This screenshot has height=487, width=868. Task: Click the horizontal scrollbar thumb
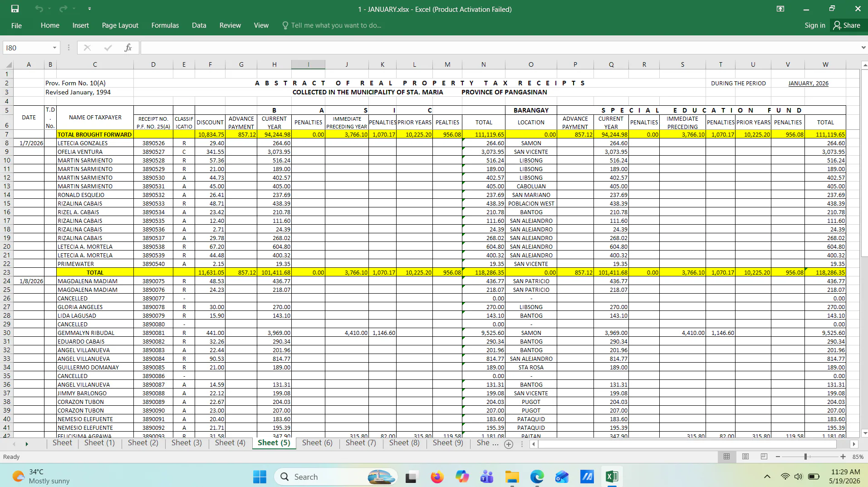tap(687, 444)
